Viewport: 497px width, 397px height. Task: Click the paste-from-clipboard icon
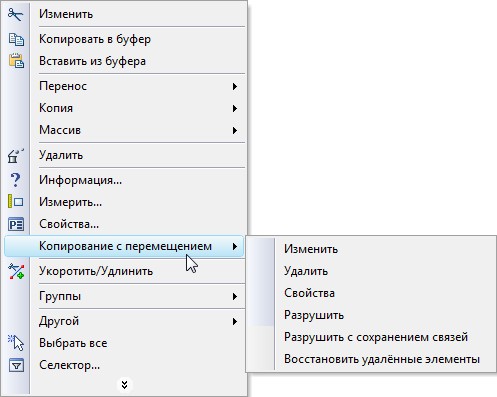[x=16, y=61]
